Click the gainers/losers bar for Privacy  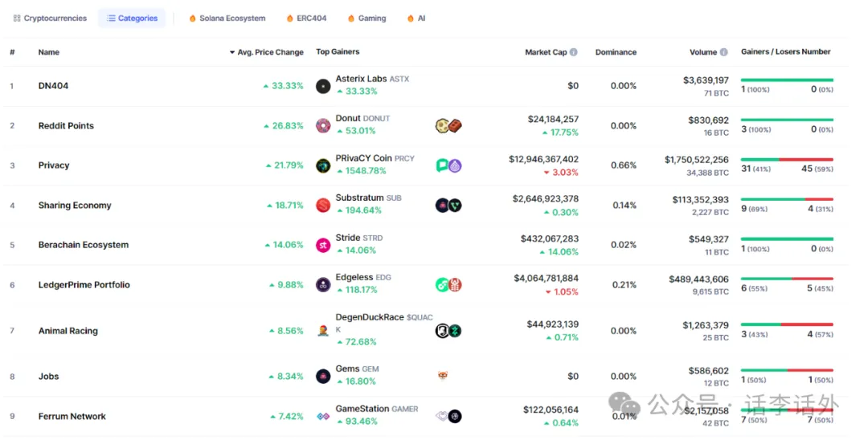pyautogui.click(x=787, y=160)
